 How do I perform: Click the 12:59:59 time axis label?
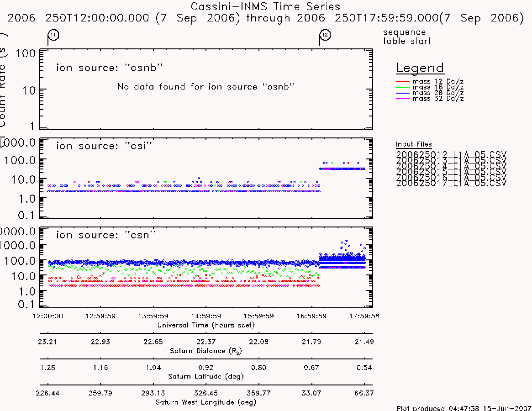[100, 316]
